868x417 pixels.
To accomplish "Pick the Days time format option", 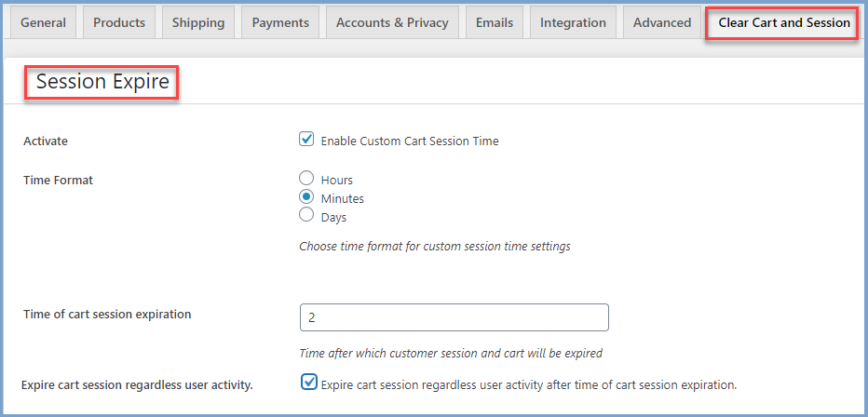I will [x=306, y=216].
